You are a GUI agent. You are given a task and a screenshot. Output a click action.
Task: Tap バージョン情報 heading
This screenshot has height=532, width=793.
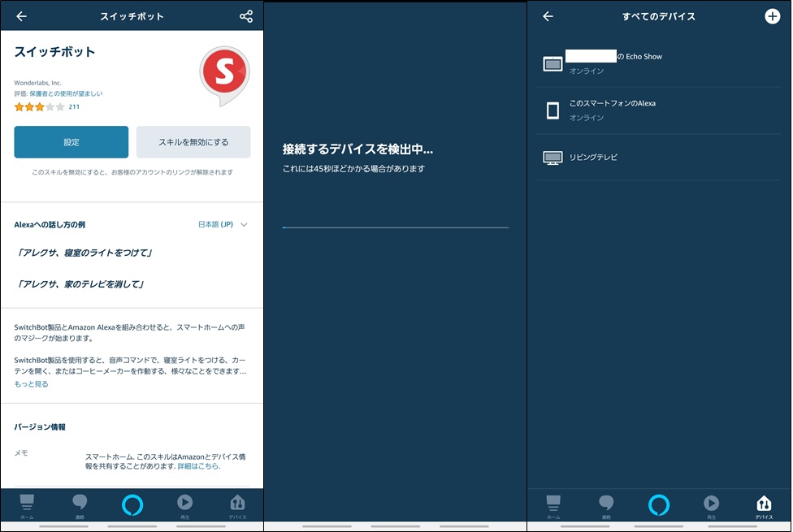point(40,426)
